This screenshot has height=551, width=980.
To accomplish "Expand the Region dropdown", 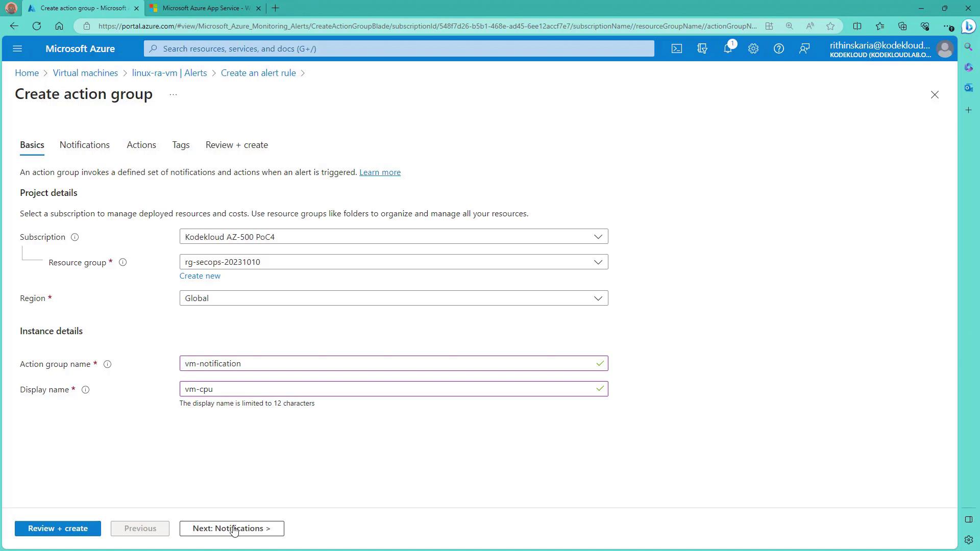I will (x=598, y=298).
